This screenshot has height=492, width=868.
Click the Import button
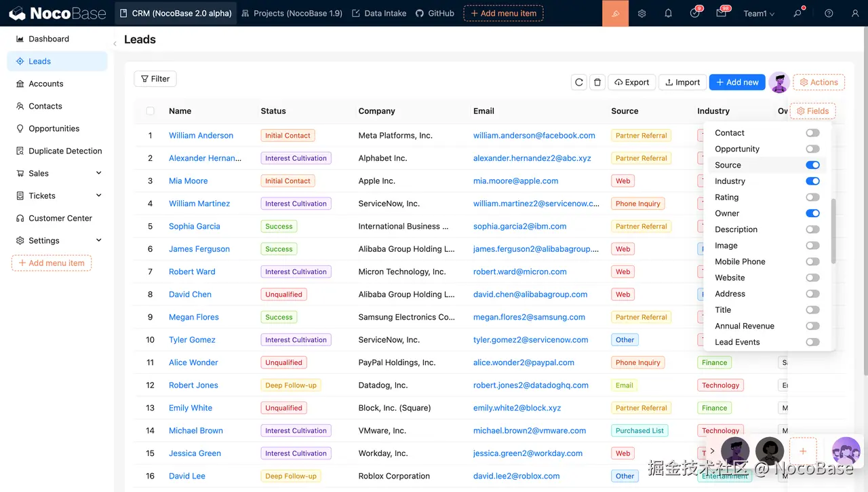coord(682,82)
